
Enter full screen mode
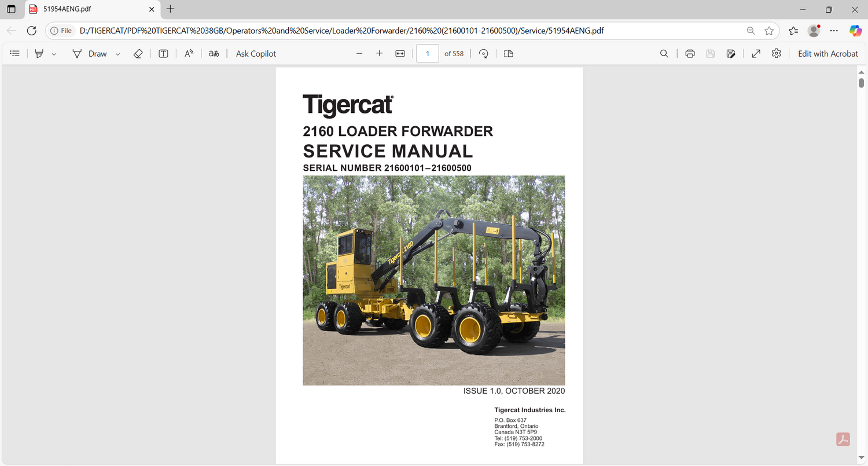tap(756, 53)
